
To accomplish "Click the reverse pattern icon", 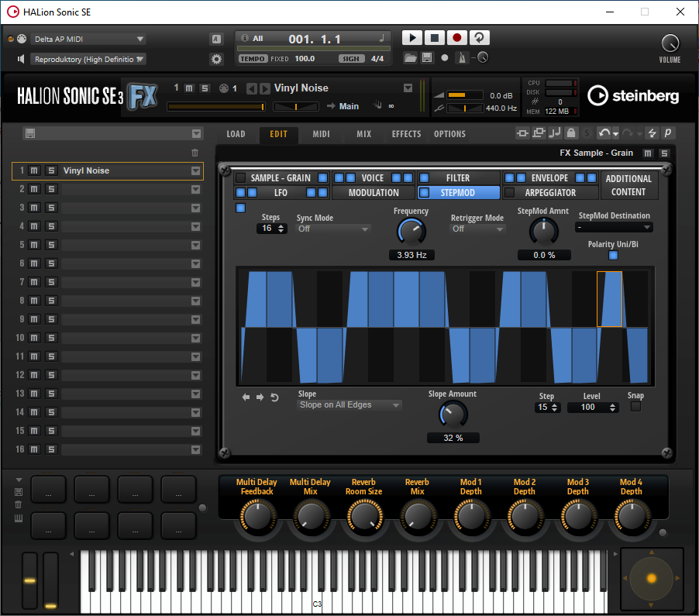I will point(274,397).
